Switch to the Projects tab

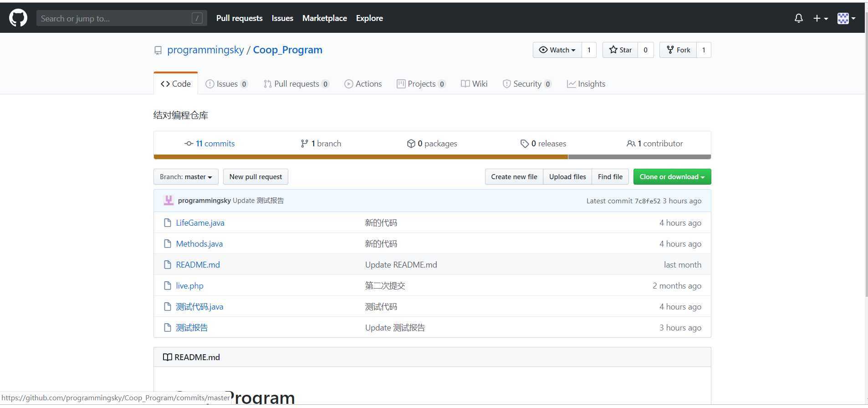pyautogui.click(x=421, y=84)
